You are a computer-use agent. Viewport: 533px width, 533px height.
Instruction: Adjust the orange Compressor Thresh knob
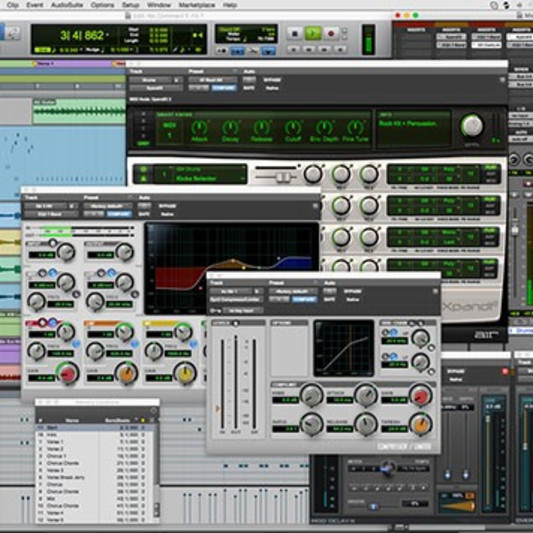(420, 424)
